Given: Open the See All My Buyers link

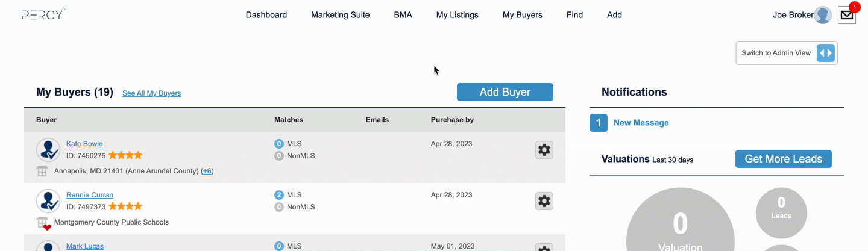Looking at the screenshot, I should pyautogui.click(x=152, y=93).
